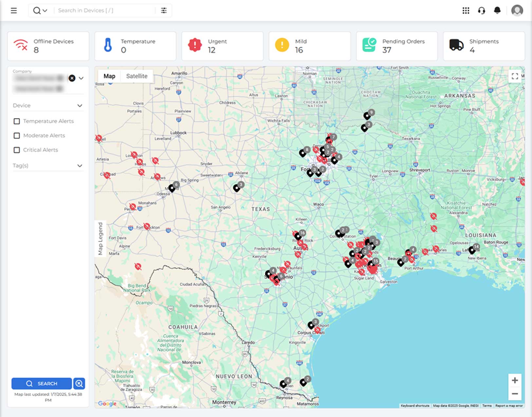532x417 pixels.
Task: Click the blue SEARCH button
Action: [x=42, y=383]
